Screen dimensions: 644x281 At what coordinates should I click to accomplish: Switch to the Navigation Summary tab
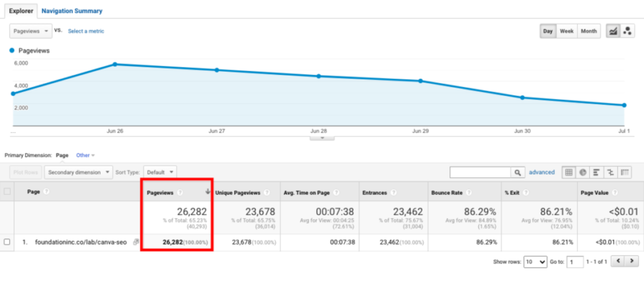pyautogui.click(x=72, y=11)
